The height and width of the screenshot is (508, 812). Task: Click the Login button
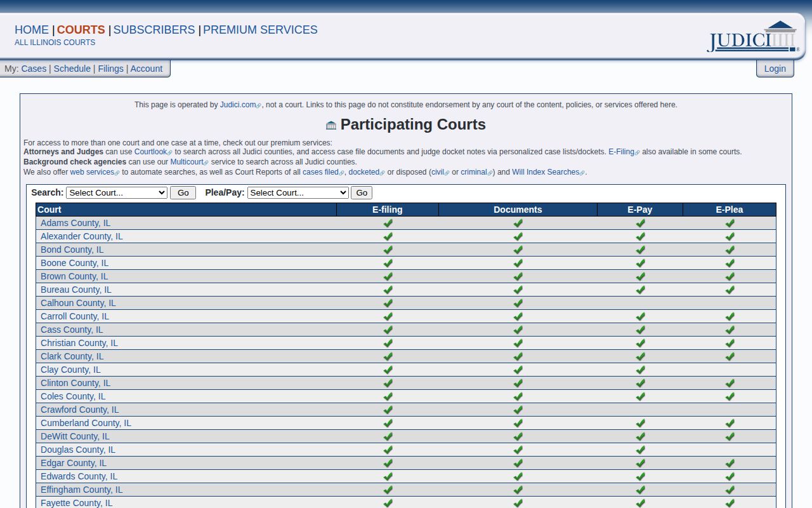(775, 69)
